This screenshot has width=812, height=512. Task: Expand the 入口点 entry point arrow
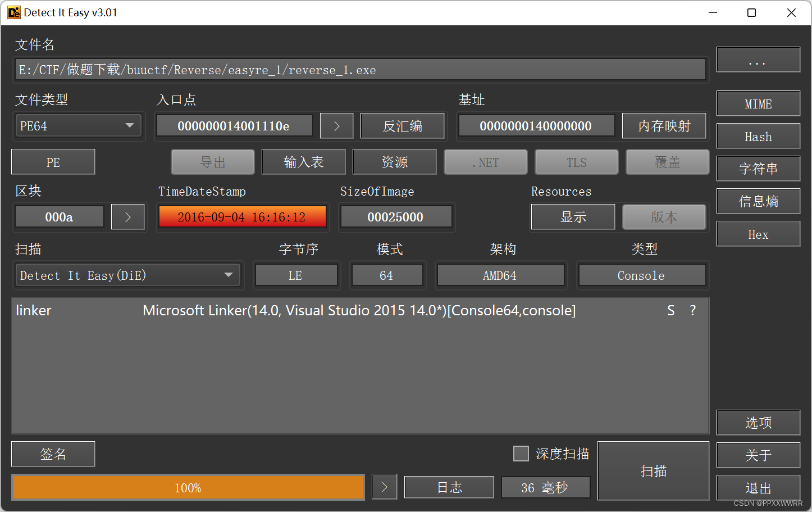336,125
